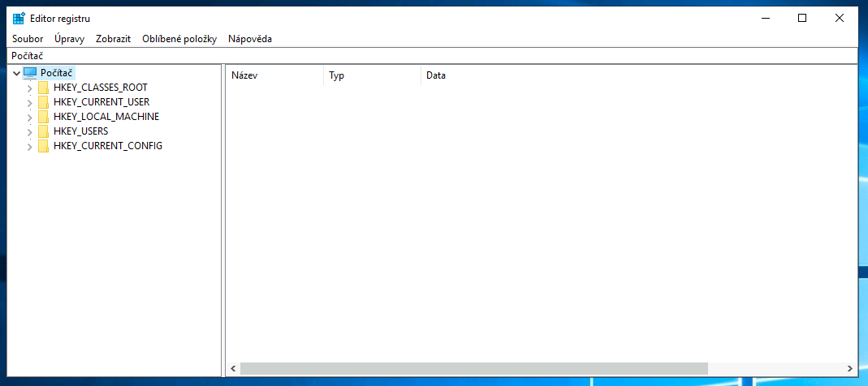Open the Soubor menu
The height and width of the screenshot is (386, 868).
(28, 39)
